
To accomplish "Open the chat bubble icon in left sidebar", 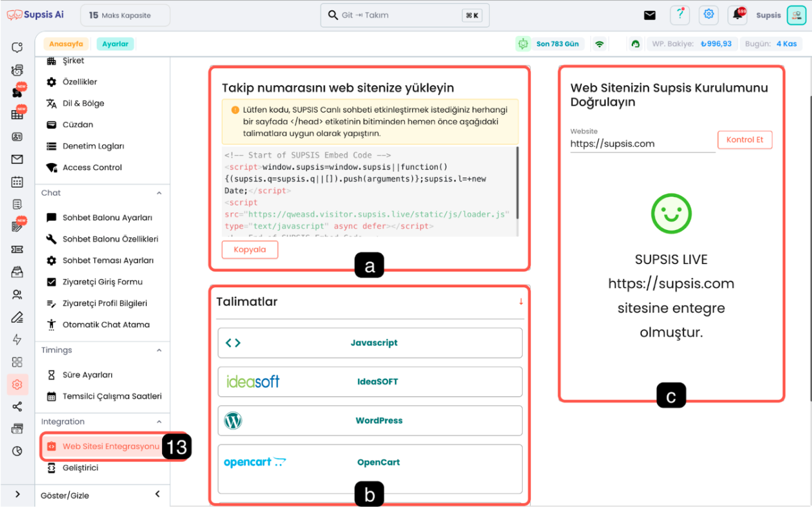I will (x=17, y=47).
